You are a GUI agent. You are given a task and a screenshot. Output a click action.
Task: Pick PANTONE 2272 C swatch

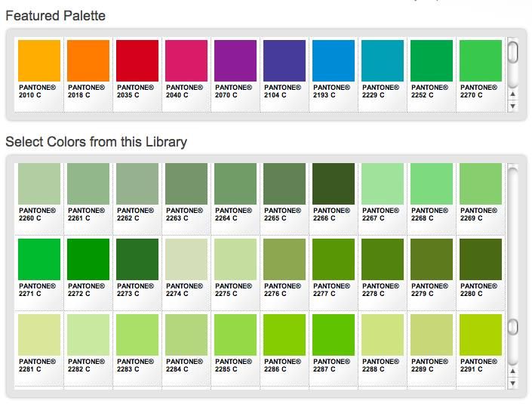coord(88,259)
